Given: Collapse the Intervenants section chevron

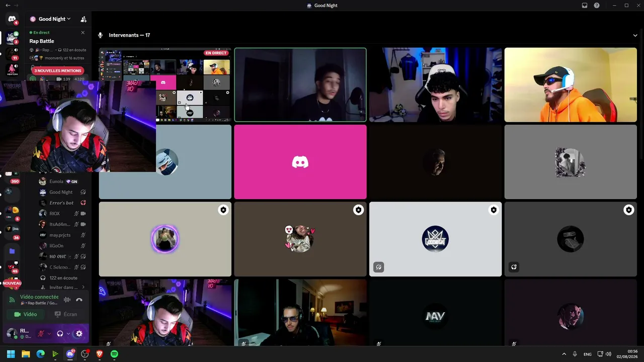Looking at the screenshot, I should tap(635, 35).
